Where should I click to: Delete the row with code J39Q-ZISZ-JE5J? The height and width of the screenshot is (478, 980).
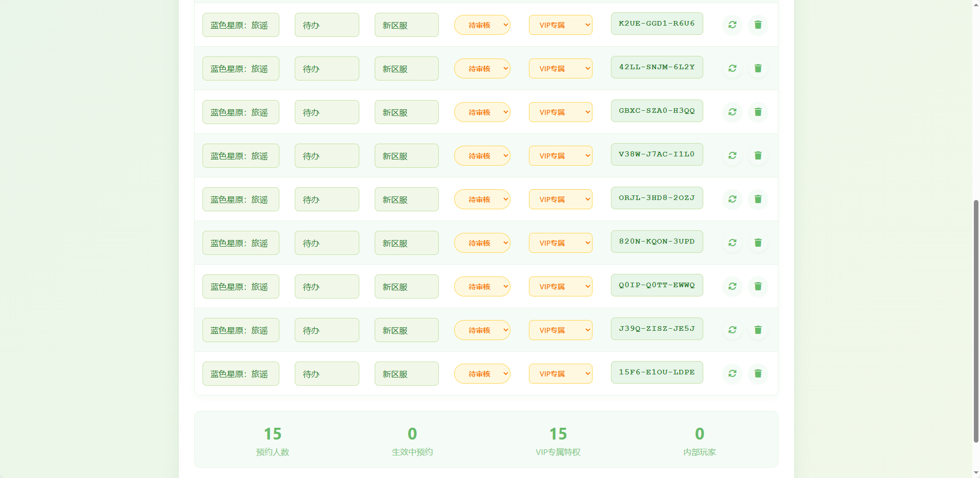tap(758, 330)
